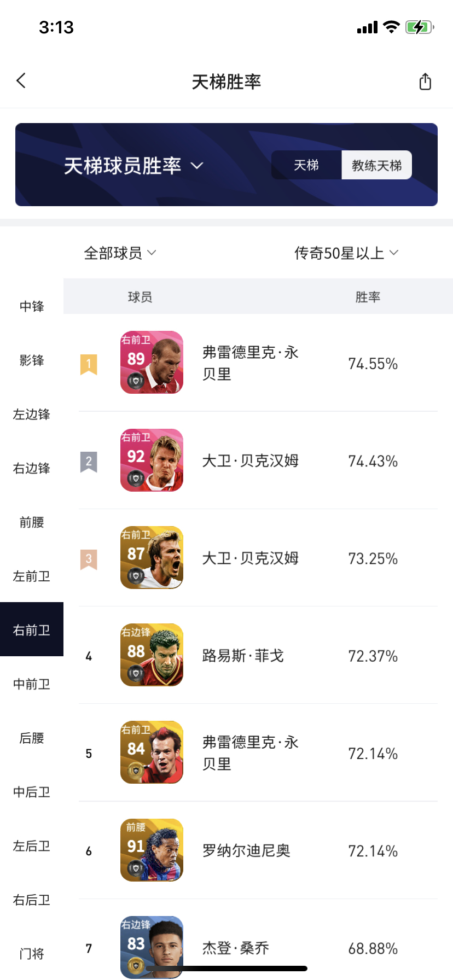Open the 全部球员 filter dropdown

click(x=120, y=253)
